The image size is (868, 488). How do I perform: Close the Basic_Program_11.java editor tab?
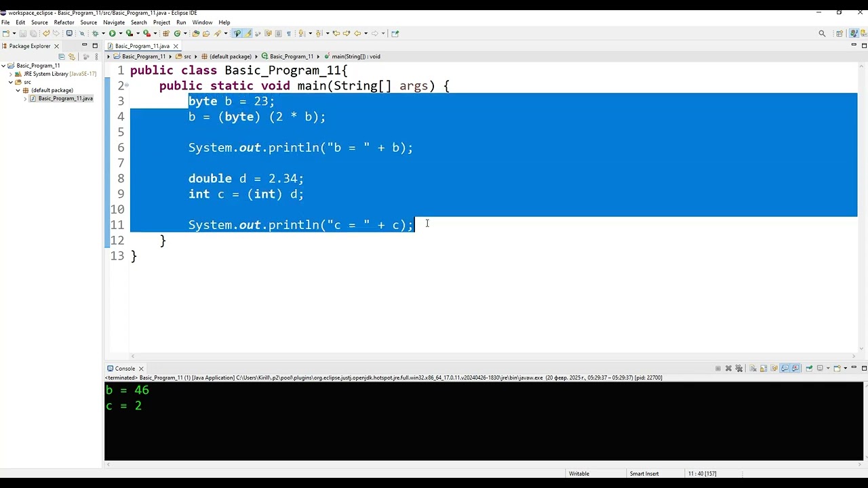(x=176, y=46)
